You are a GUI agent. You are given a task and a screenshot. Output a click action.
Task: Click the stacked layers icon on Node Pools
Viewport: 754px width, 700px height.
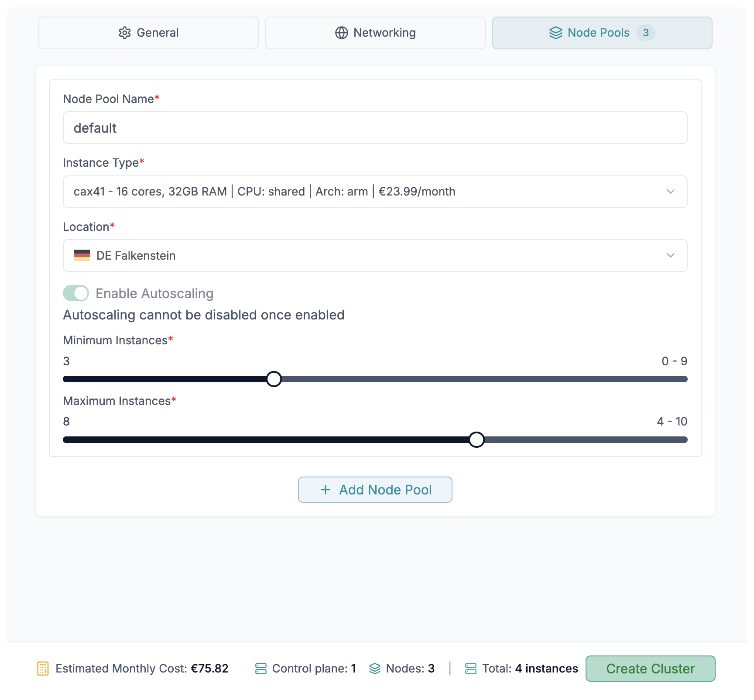(555, 33)
